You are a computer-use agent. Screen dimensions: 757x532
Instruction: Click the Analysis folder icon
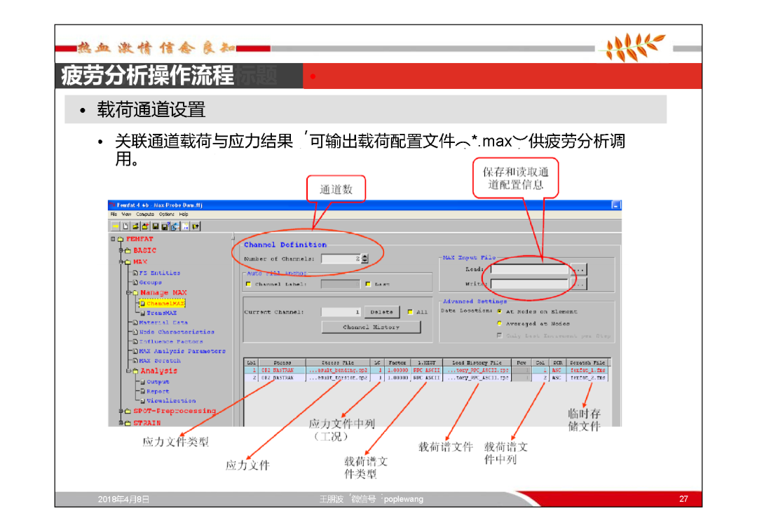click(135, 371)
